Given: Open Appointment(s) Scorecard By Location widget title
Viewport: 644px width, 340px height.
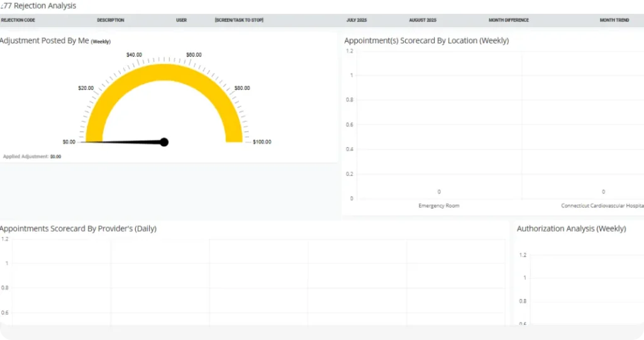Looking at the screenshot, I should click(426, 41).
